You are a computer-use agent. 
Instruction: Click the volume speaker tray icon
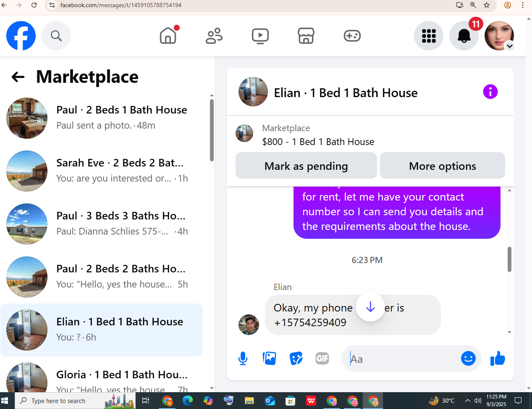[477, 401]
